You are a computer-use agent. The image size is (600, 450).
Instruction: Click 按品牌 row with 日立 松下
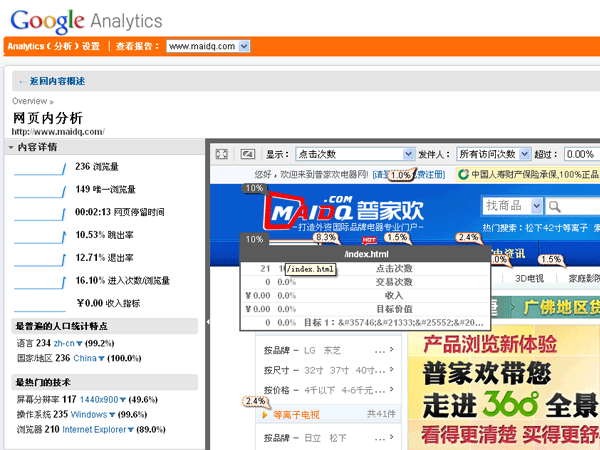click(x=328, y=438)
